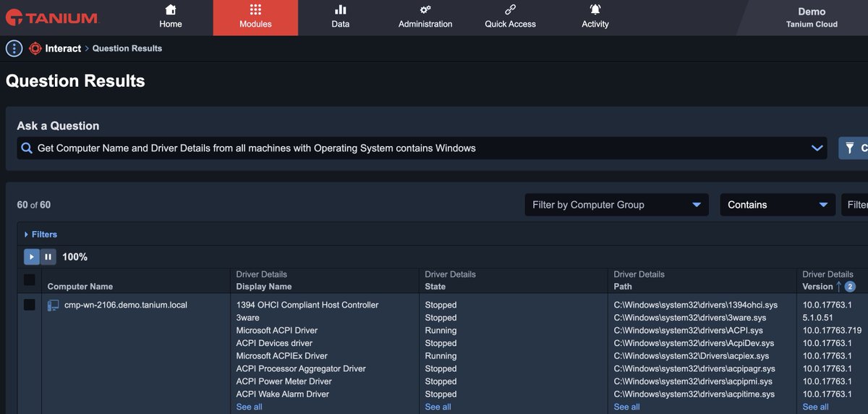Expand the Filters section
Image resolution: width=868 pixels, height=414 pixels.
pyautogui.click(x=41, y=235)
